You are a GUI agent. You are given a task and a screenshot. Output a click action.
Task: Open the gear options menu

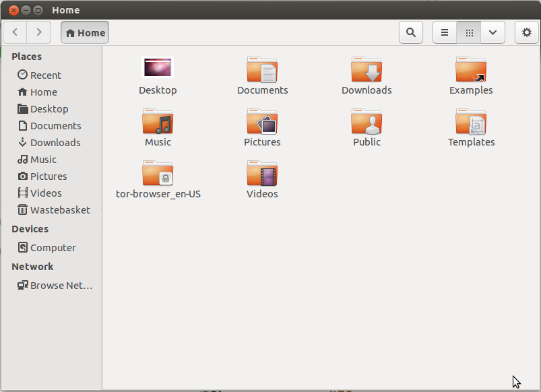tap(527, 32)
